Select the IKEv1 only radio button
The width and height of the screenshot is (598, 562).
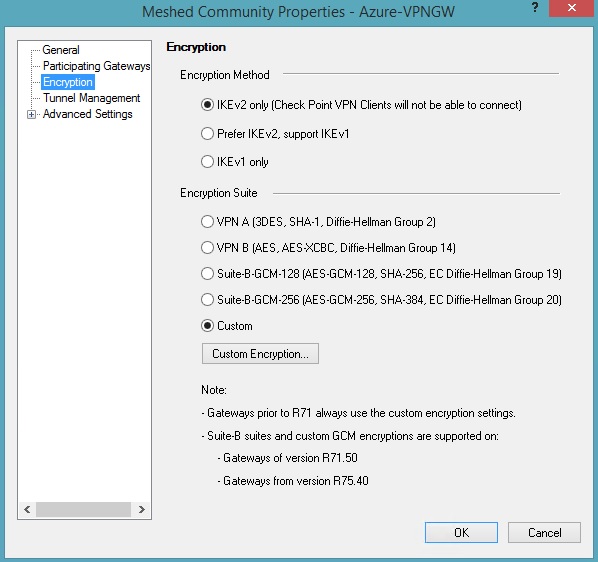(207, 162)
